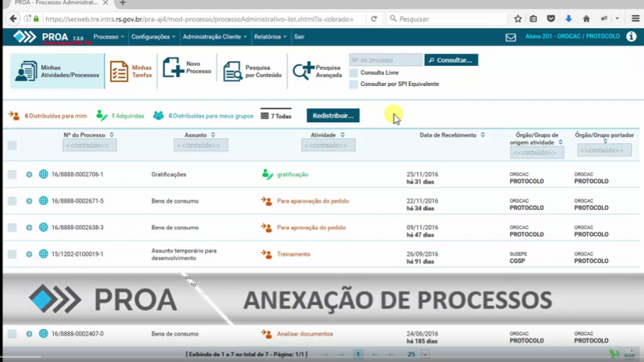Open Analisar documentos activity link
This screenshot has height=362, width=644.
pyautogui.click(x=305, y=334)
